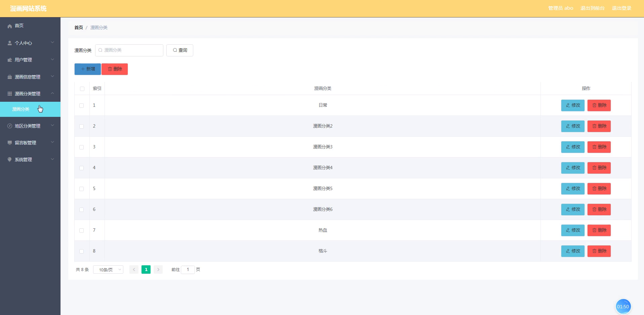Click the red batch 删除 button above table
Screen dimensions: 644x315
(x=115, y=69)
